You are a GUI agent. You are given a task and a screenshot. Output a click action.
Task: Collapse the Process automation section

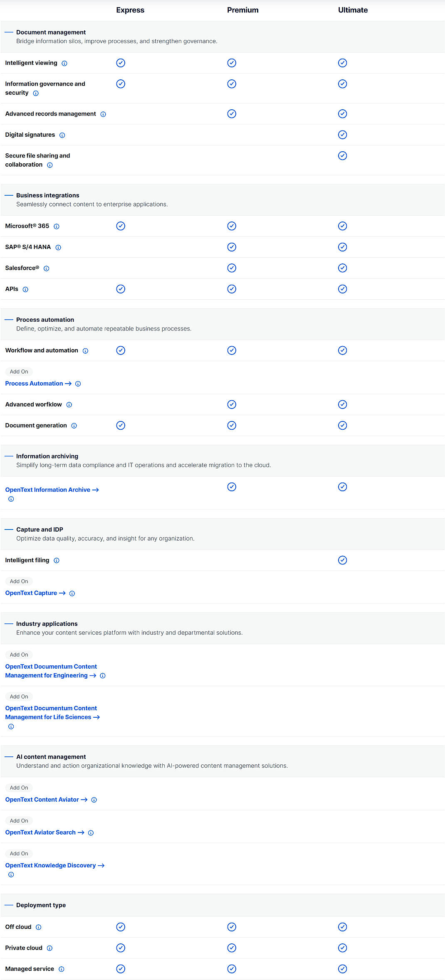click(9, 320)
